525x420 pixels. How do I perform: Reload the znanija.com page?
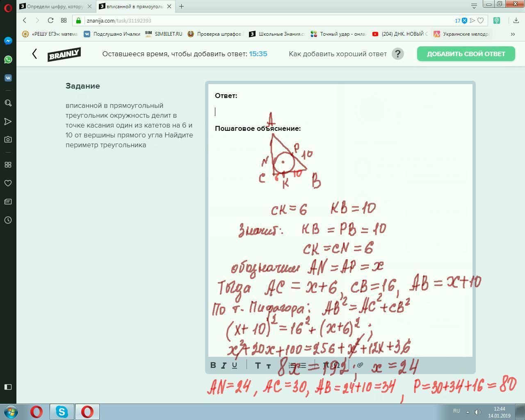click(x=50, y=21)
